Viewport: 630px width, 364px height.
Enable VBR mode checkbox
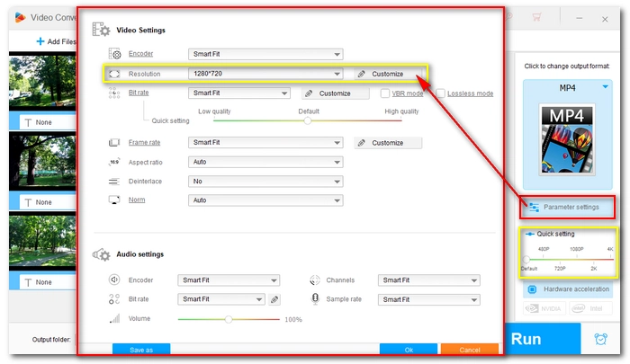(x=385, y=93)
